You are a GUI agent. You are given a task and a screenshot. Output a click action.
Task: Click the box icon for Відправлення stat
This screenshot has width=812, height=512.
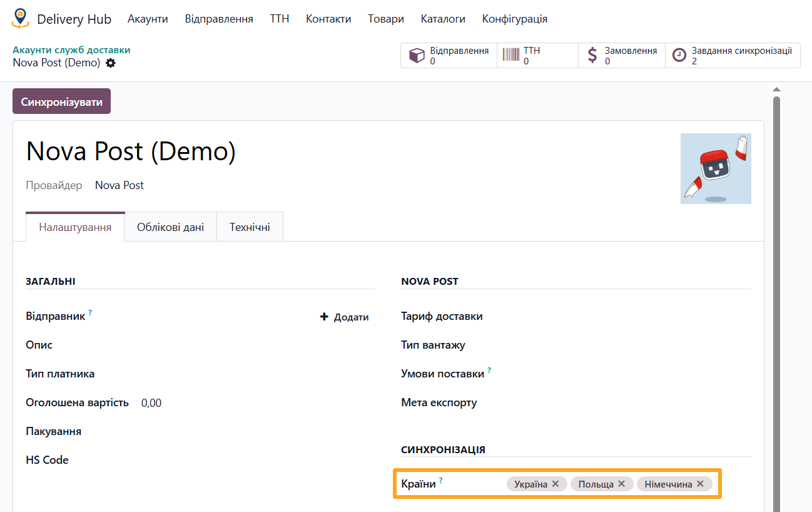pos(417,55)
